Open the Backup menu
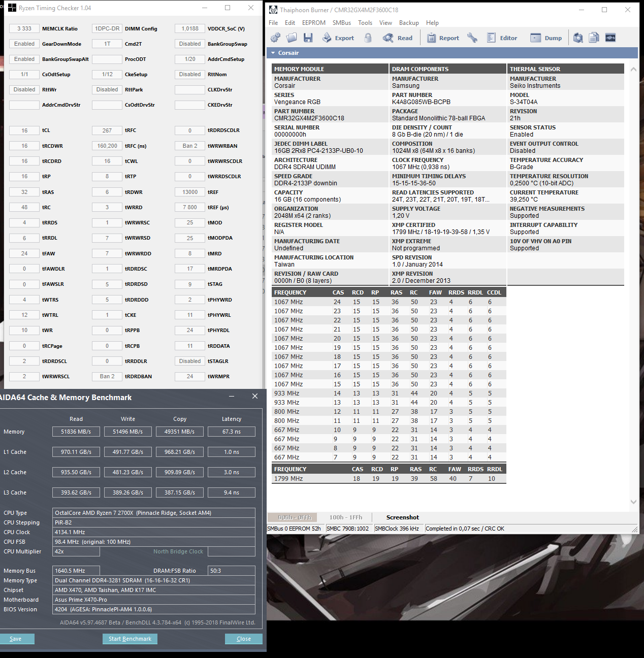 click(x=409, y=23)
